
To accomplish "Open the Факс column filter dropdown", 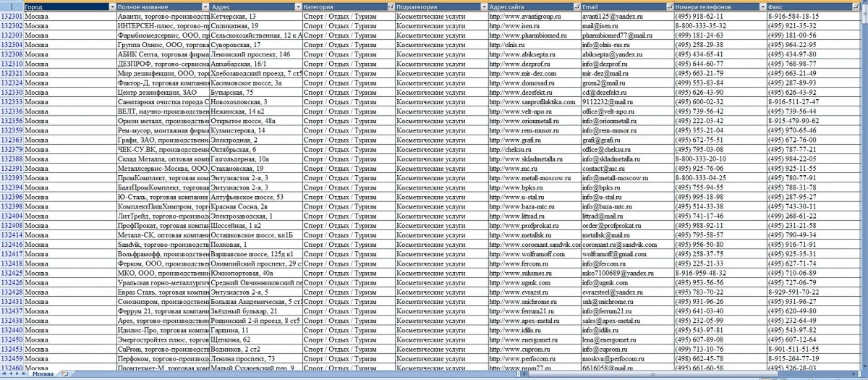I will tap(855, 6).
